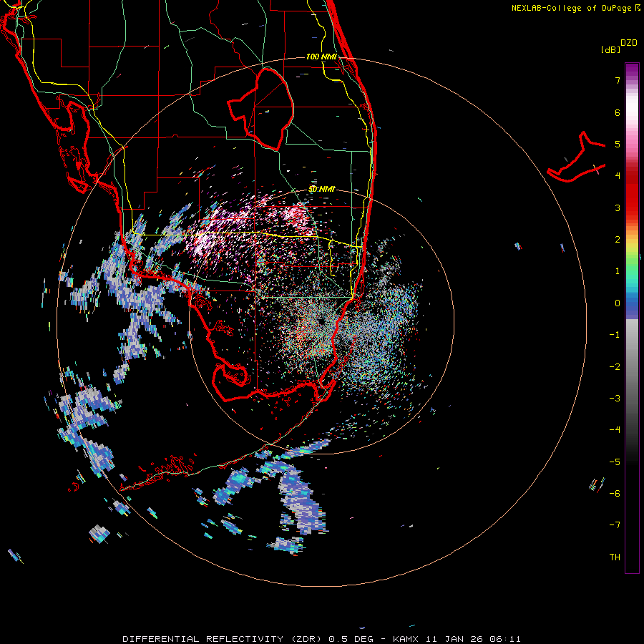
Task: Click the 7 tick label on color scale
Action: pyautogui.click(x=618, y=80)
